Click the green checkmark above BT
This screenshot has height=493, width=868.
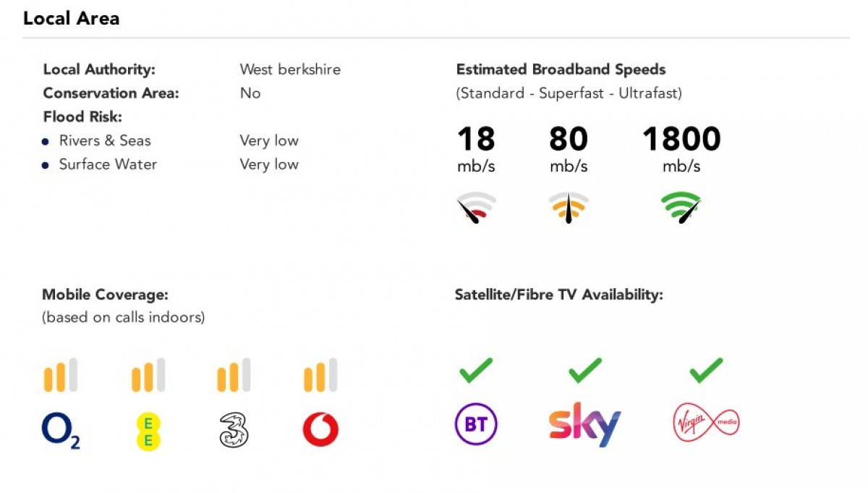click(x=476, y=370)
